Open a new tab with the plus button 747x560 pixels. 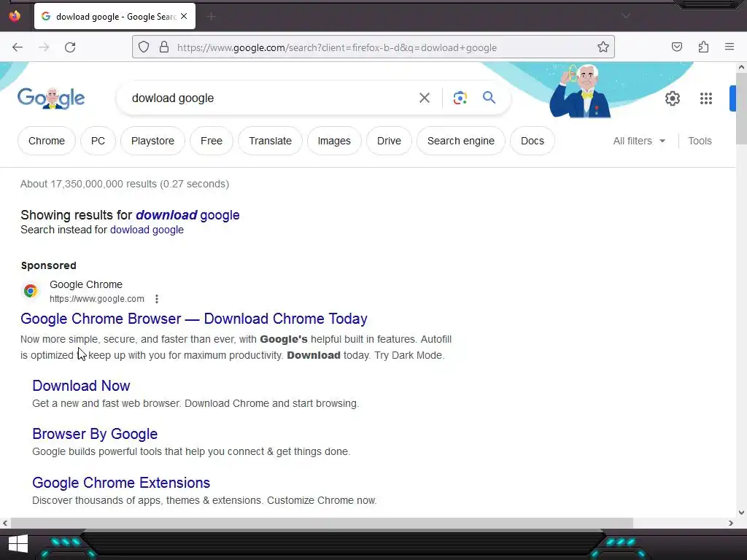pos(212,17)
